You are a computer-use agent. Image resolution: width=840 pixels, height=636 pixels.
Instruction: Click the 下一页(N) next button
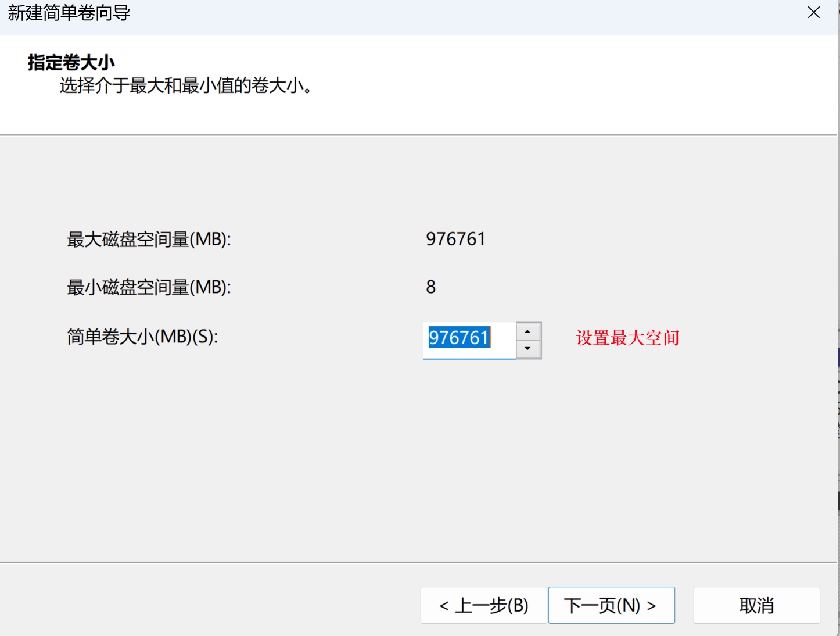coord(611,605)
